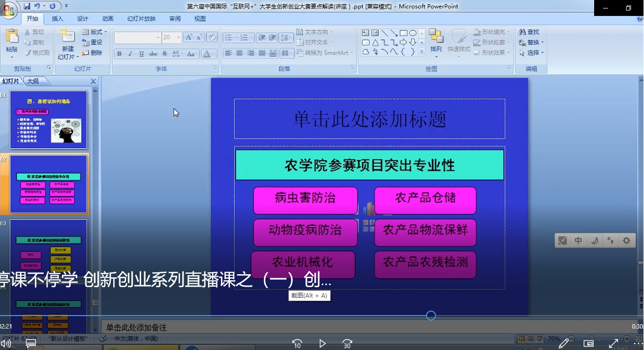Click the center align text icon
The height and width of the screenshot is (350, 644).
click(x=239, y=53)
